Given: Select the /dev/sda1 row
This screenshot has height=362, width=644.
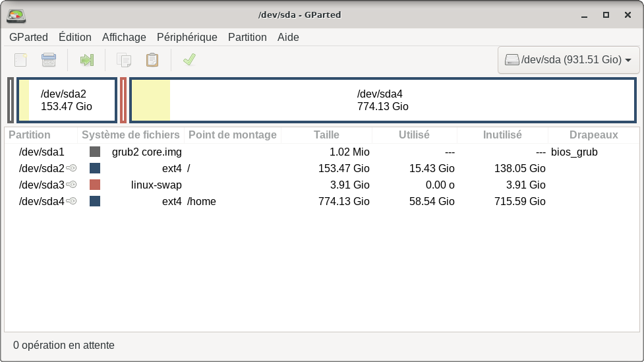Looking at the screenshot, I should [322, 152].
